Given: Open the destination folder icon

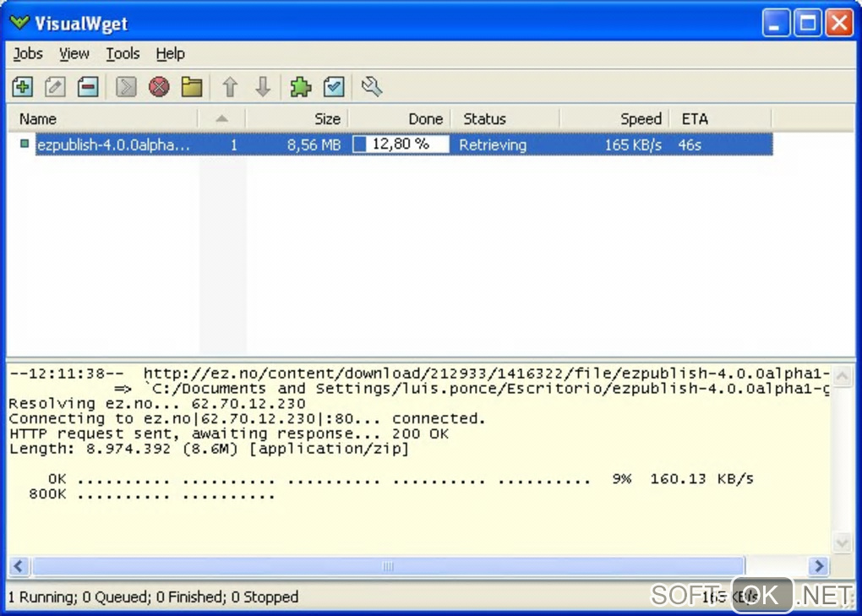Looking at the screenshot, I should coord(192,87).
